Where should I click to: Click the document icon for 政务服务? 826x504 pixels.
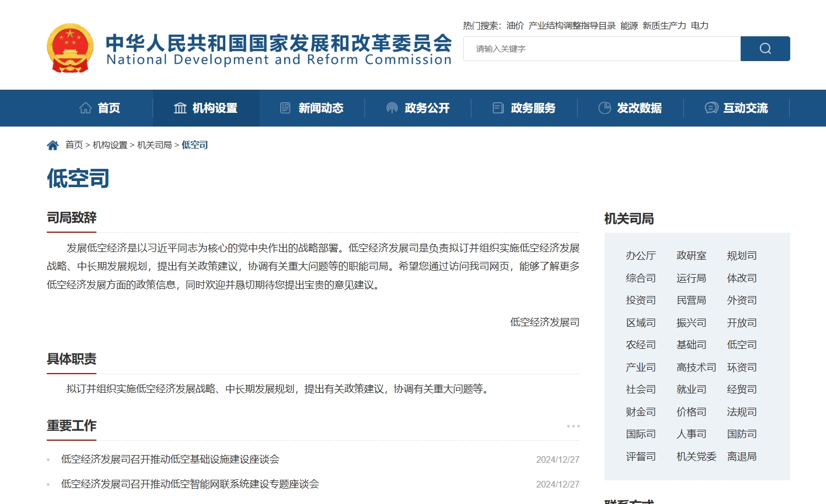point(498,108)
